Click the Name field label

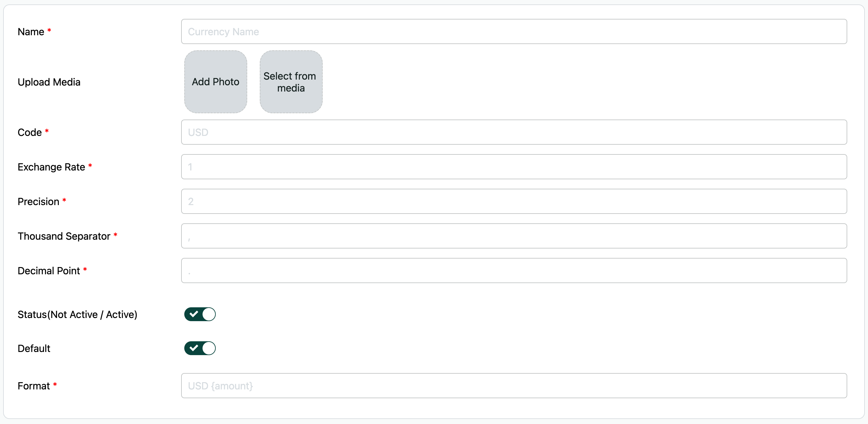[31, 32]
